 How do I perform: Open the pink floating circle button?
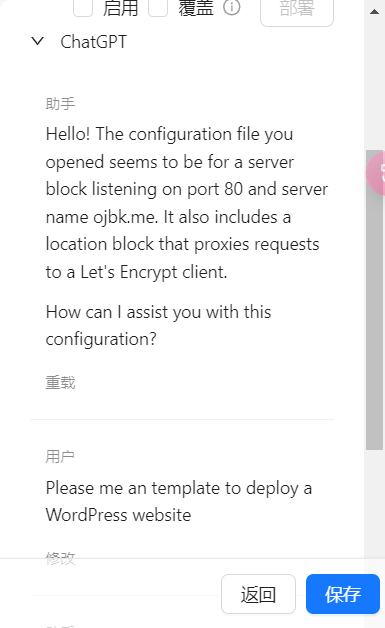(377, 173)
